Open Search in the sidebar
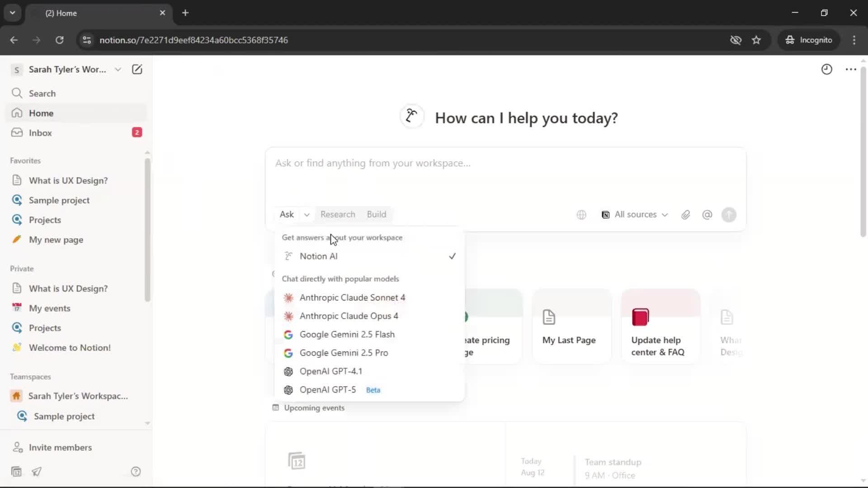This screenshot has height=488, width=868. (76, 94)
